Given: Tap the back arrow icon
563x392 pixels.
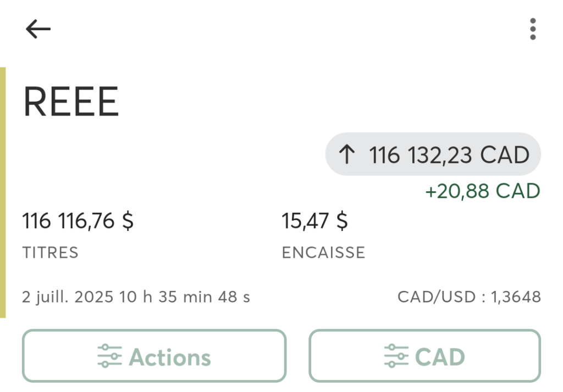Looking at the screenshot, I should click(38, 29).
